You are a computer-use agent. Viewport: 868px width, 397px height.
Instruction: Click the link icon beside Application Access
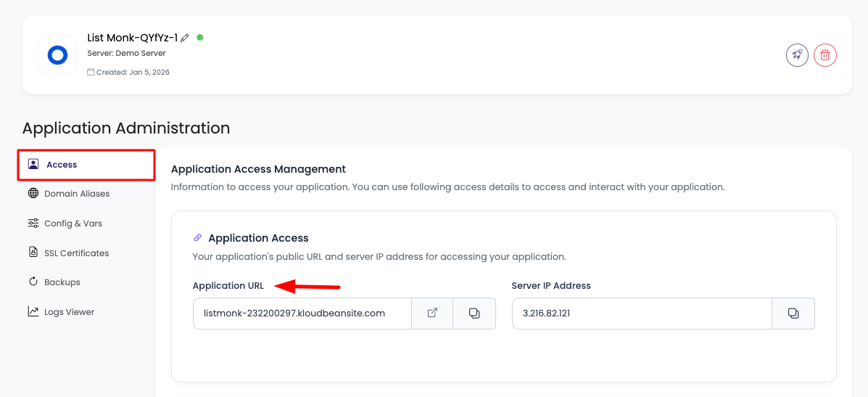[198, 238]
